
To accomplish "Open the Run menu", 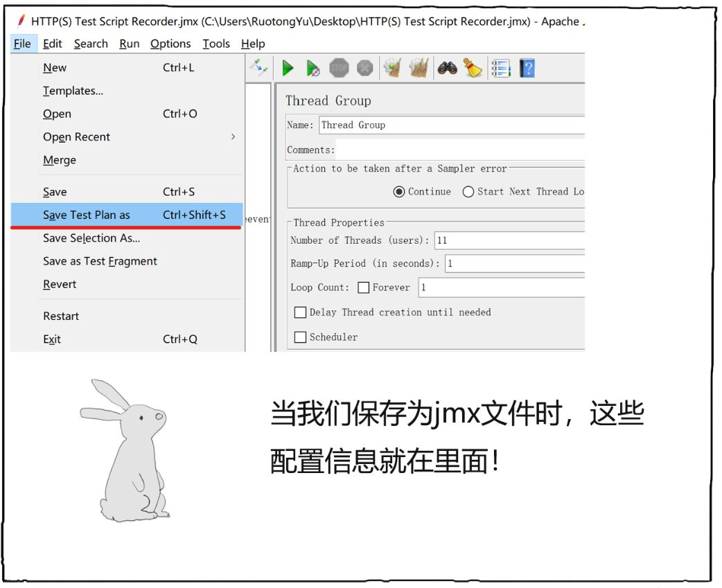I will (x=130, y=44).
